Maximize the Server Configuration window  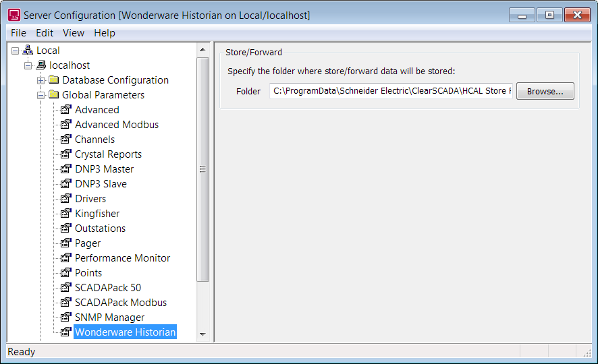point(549,16)
